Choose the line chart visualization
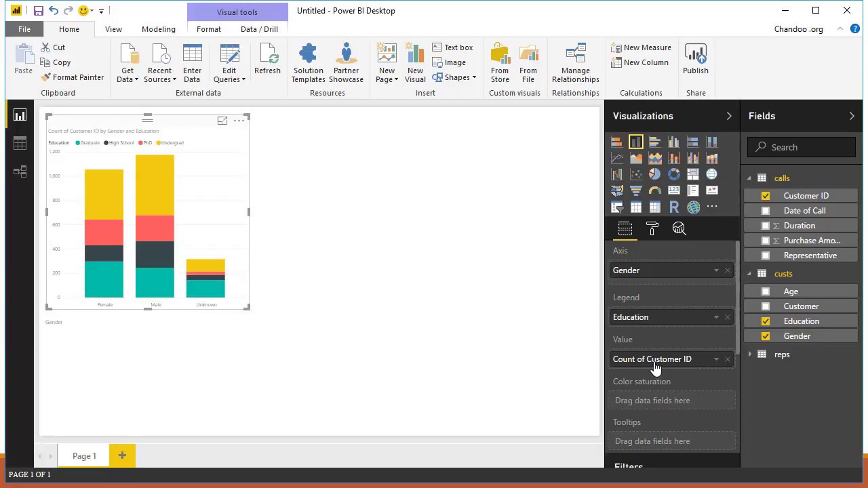This screenshot has height=488, width=868. click(x=616, y=158)
